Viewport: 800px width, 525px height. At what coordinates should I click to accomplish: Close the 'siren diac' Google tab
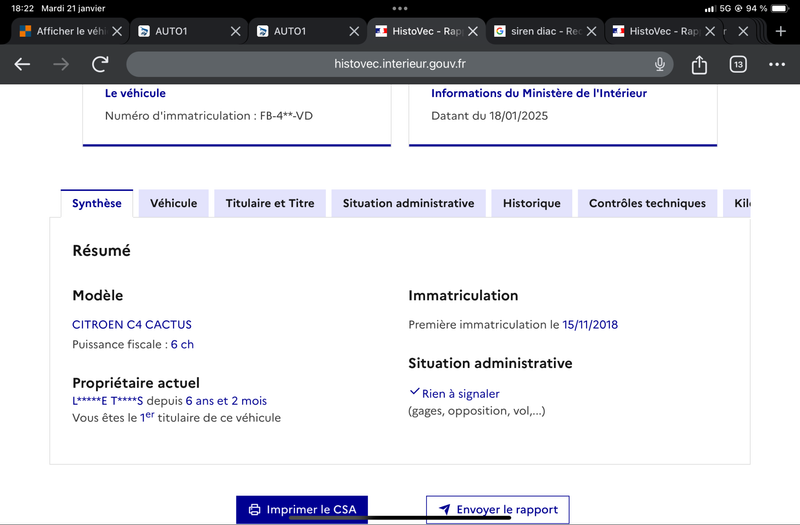(591, 31)
